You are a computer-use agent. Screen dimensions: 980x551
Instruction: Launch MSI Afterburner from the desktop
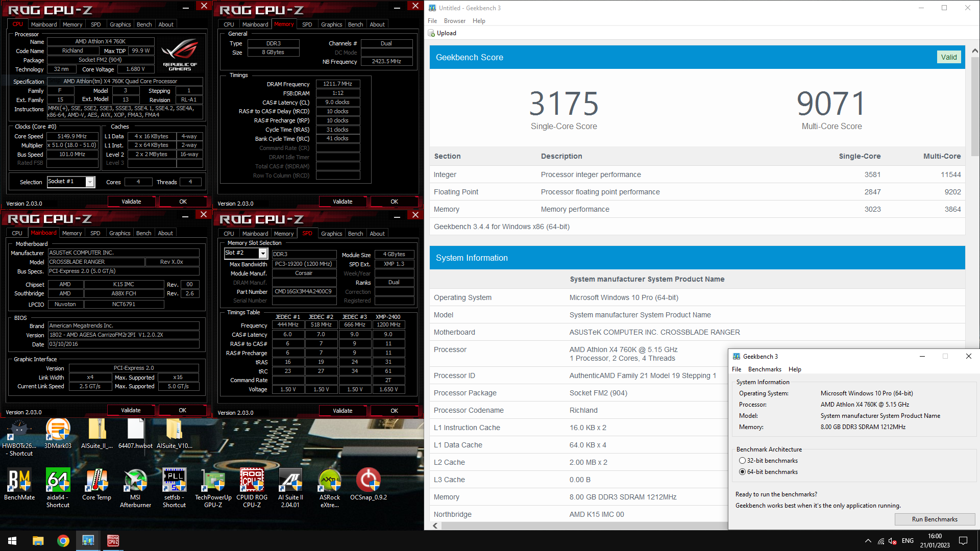pyautogui.click(x=135, y=488)
